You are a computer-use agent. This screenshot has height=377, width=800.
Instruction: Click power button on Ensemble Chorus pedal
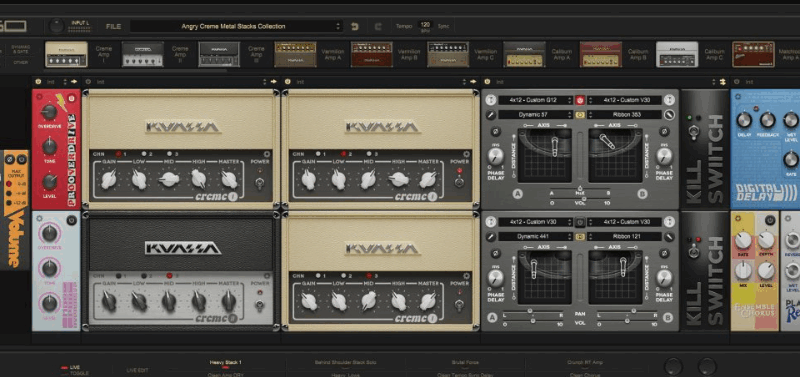click(770, 220)
